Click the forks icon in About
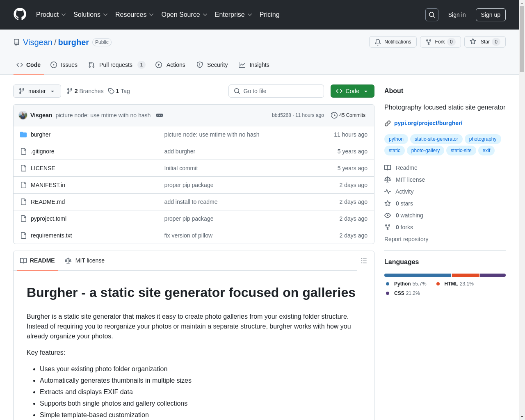Screen dimensions: 525x420 point(388,227)
